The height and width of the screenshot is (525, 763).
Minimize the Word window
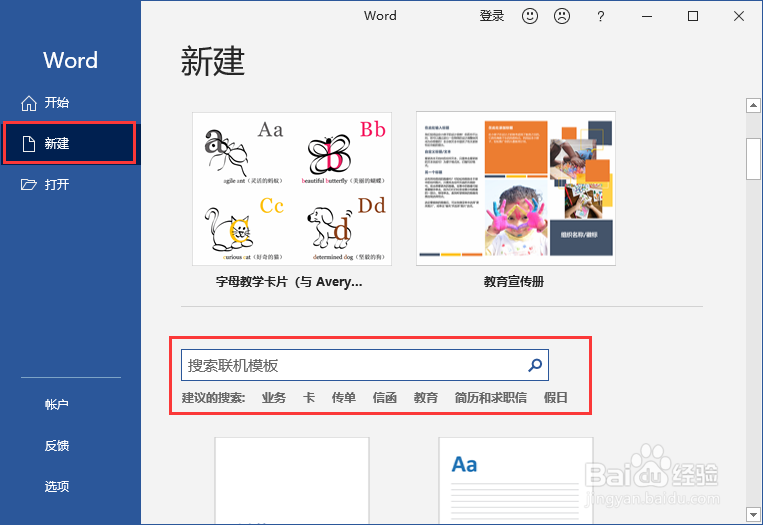click(647, 16)
